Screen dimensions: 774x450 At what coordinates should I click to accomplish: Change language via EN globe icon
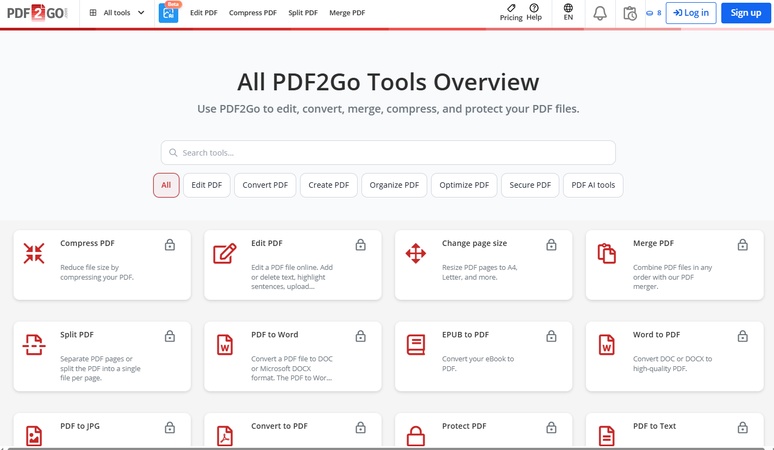pos(568,13)
